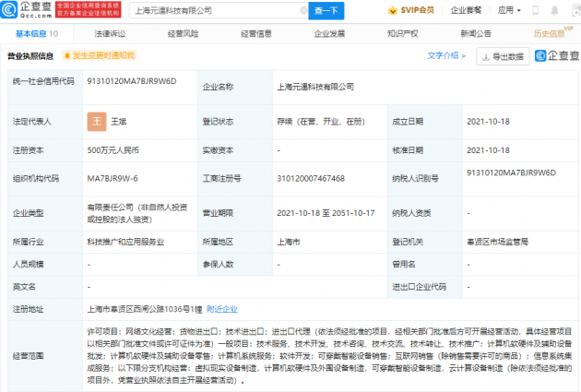This screenshot has width=581, height=392.
Task: Click the 王 avatar of legal representative
Action: (x=97, y=122)
